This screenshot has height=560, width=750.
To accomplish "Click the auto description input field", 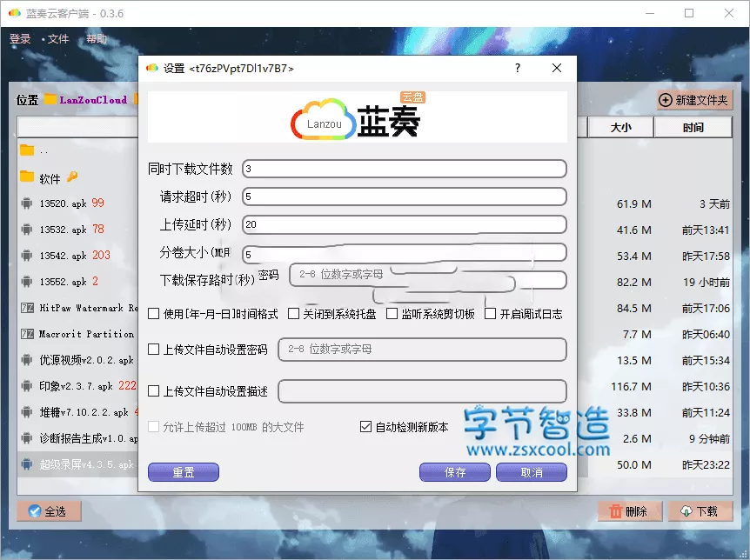I will [x=422, y=391].
